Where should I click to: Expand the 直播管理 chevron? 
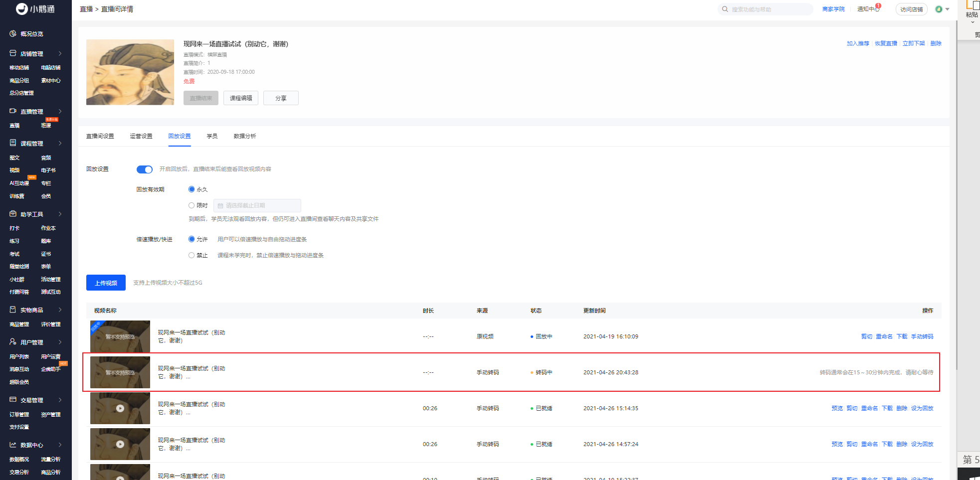pos(60,111)
